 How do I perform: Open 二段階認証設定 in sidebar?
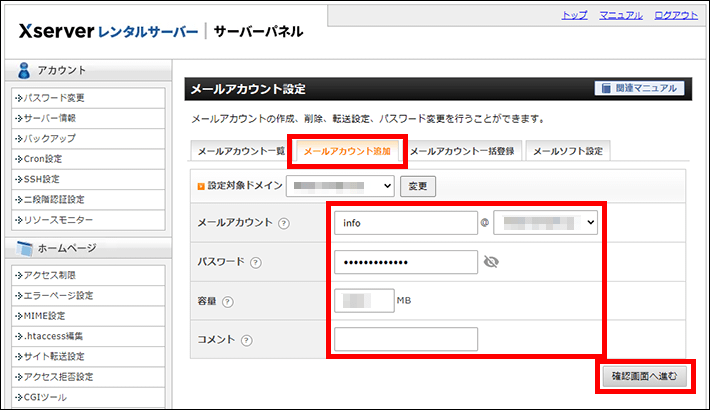click(x=88, y=200)
